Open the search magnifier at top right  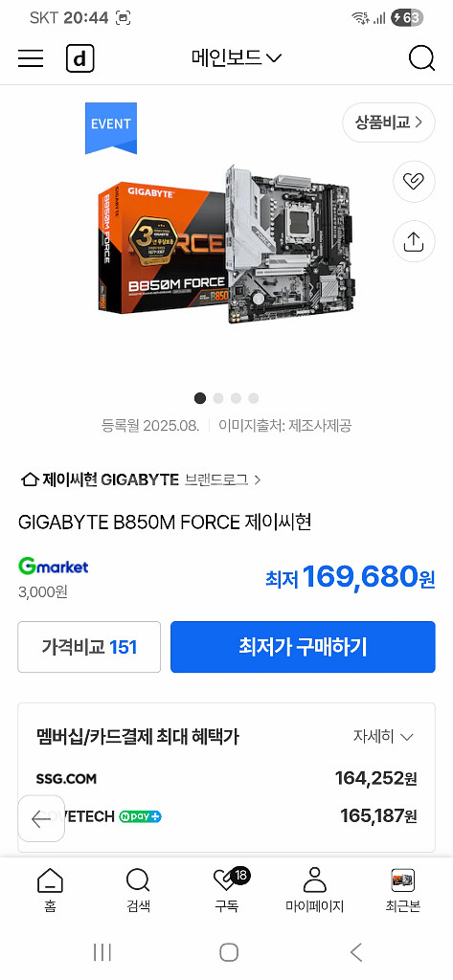421,58
